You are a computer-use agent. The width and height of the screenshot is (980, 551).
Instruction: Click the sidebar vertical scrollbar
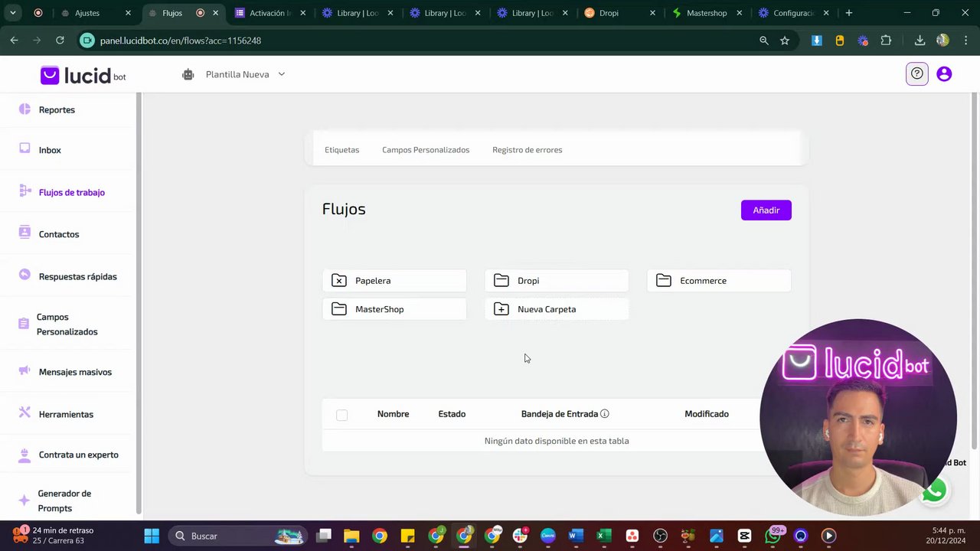(139, 303)
